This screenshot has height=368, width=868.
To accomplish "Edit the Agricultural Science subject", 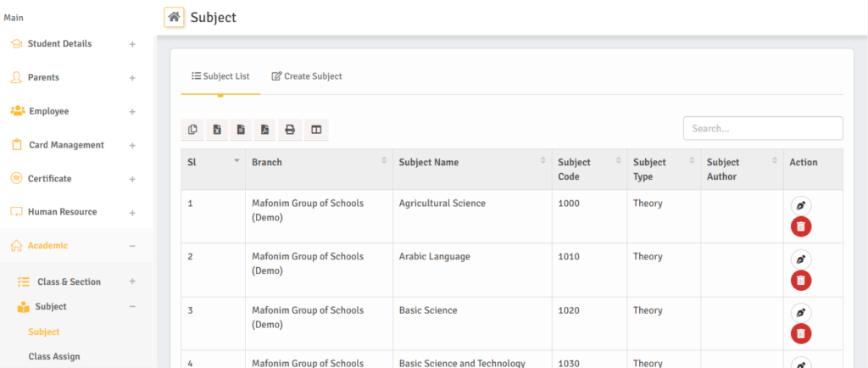I will [801, 206].
